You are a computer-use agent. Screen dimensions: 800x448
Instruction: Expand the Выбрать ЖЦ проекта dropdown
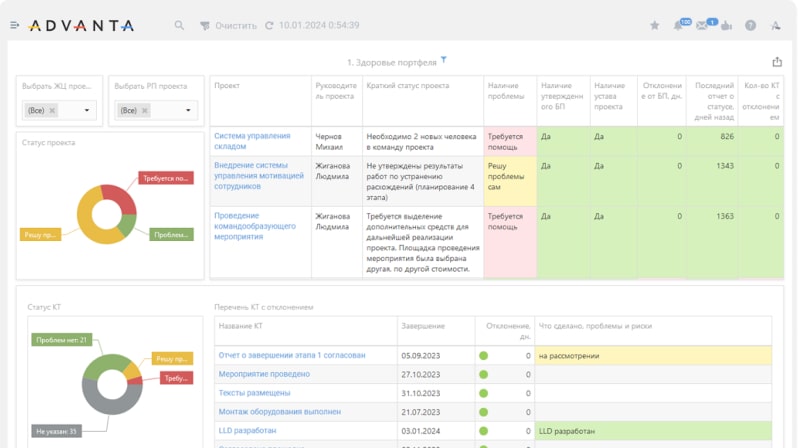[x=87, y=110]
